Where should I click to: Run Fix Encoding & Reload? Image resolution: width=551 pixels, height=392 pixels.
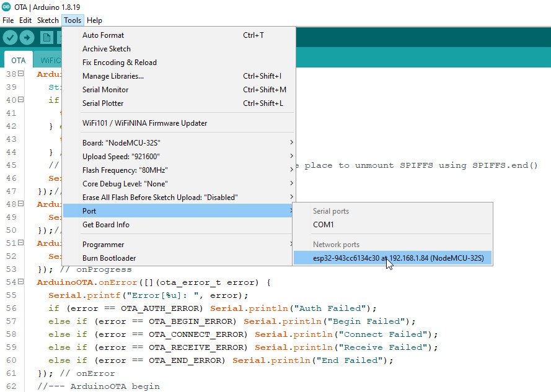pos(179,63)
